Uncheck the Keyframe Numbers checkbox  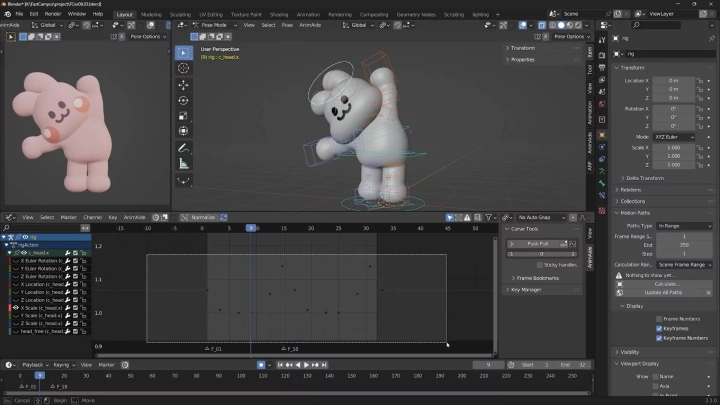659,338
